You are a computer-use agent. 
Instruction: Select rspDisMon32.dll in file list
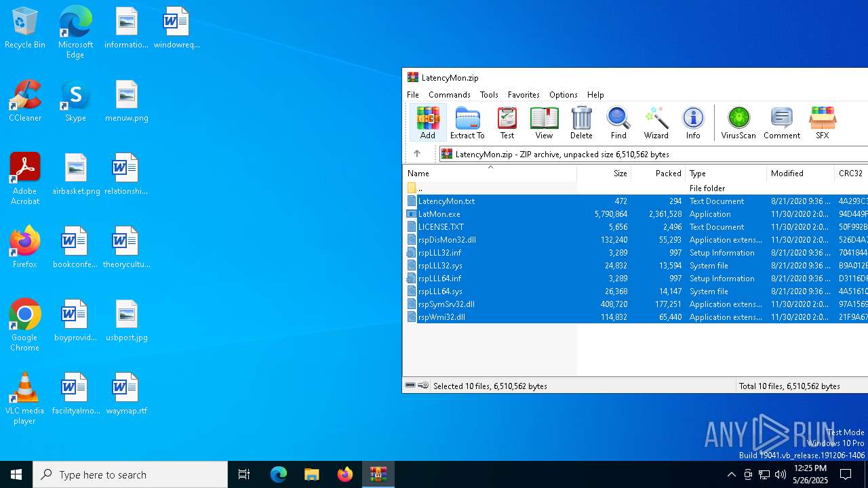tap(635, 240)
